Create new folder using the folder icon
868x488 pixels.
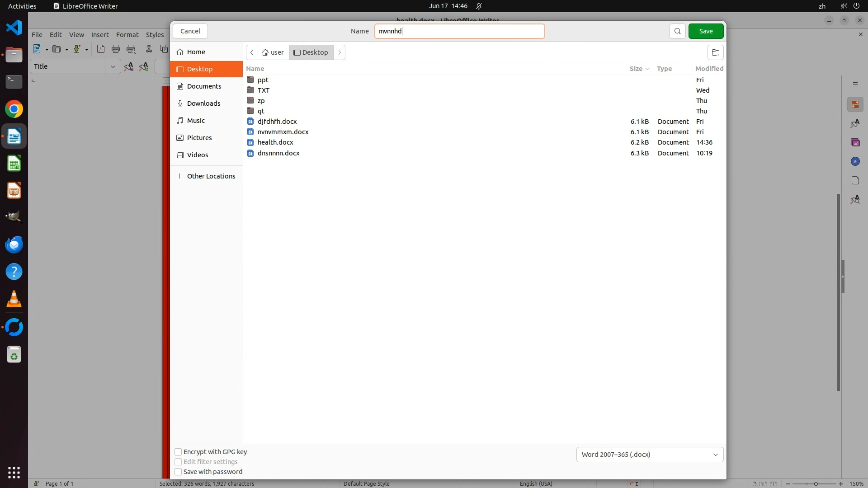pos(715,52)
